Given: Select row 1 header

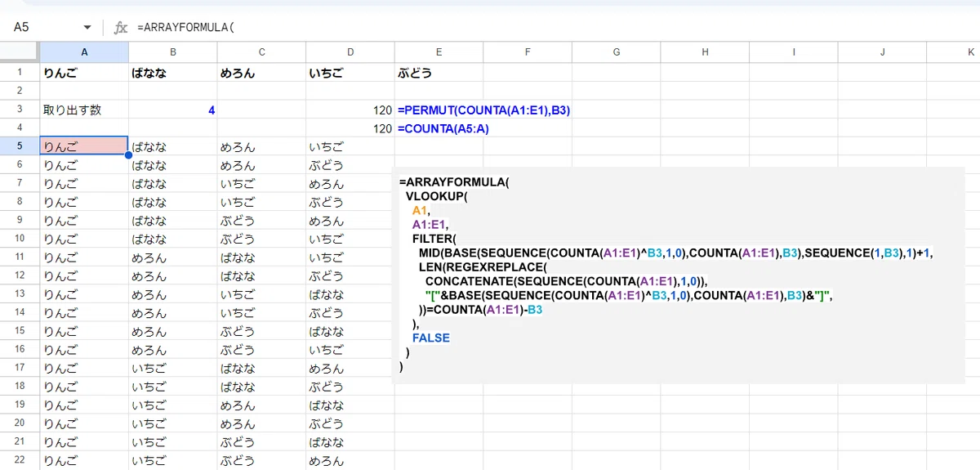Looking at the screenshot, I should 20,72.
